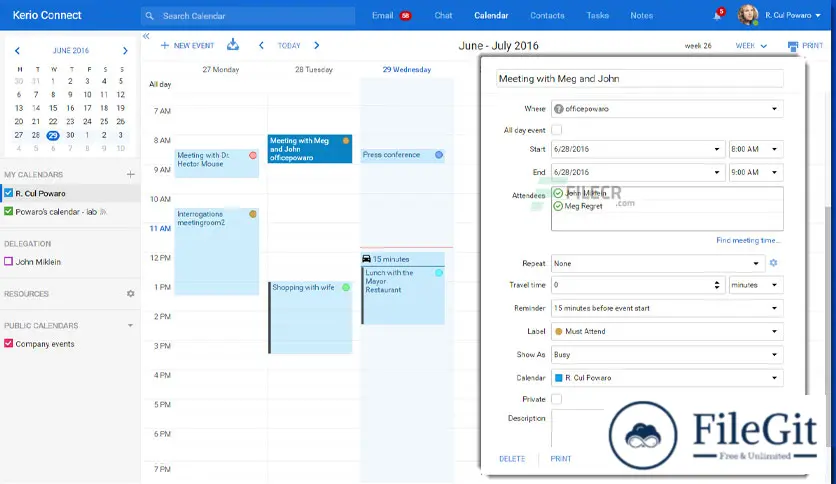Open the R. Cul Powaro user menu
Screen dimensions: 836x484
[793, 15]
